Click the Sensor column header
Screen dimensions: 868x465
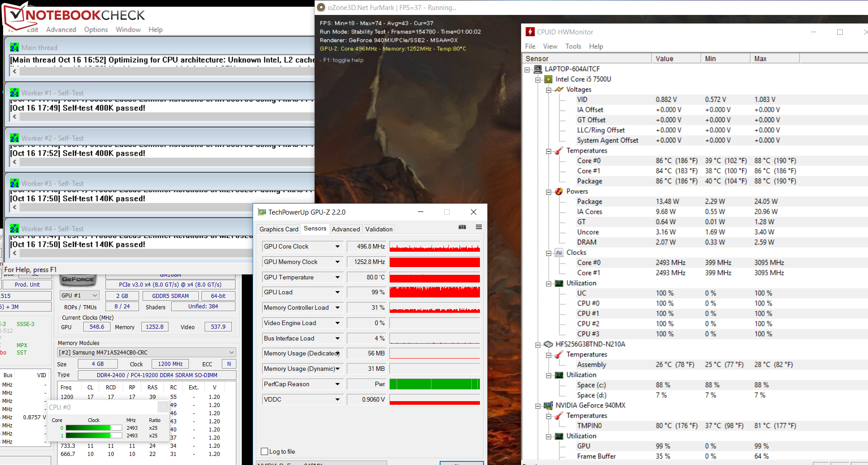pyautogui.click(x=587, y=58)
